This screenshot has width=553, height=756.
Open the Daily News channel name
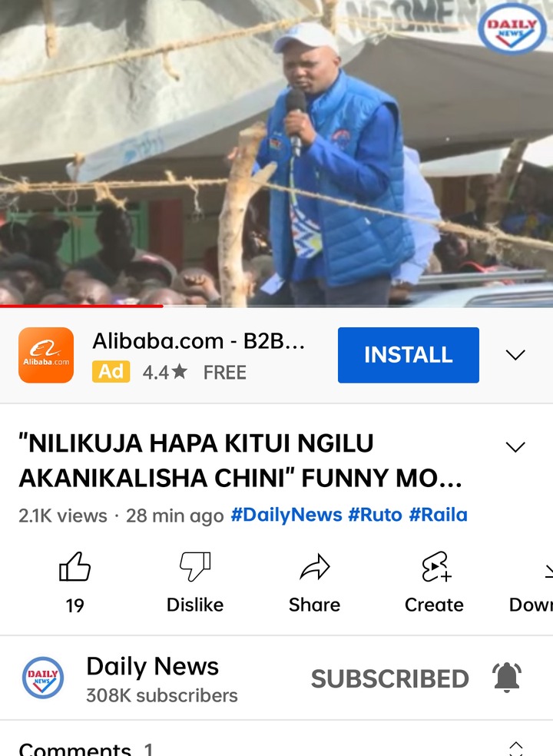(152, 666)
